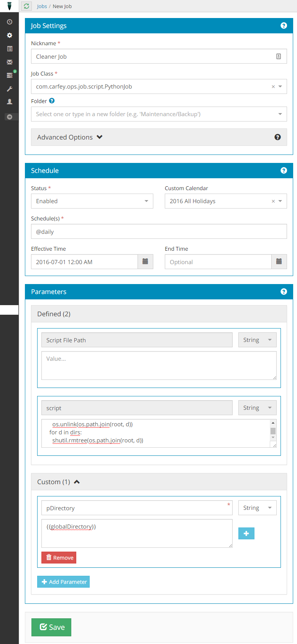Go to Jobs via the breadcrumb link

click(42, 7)
